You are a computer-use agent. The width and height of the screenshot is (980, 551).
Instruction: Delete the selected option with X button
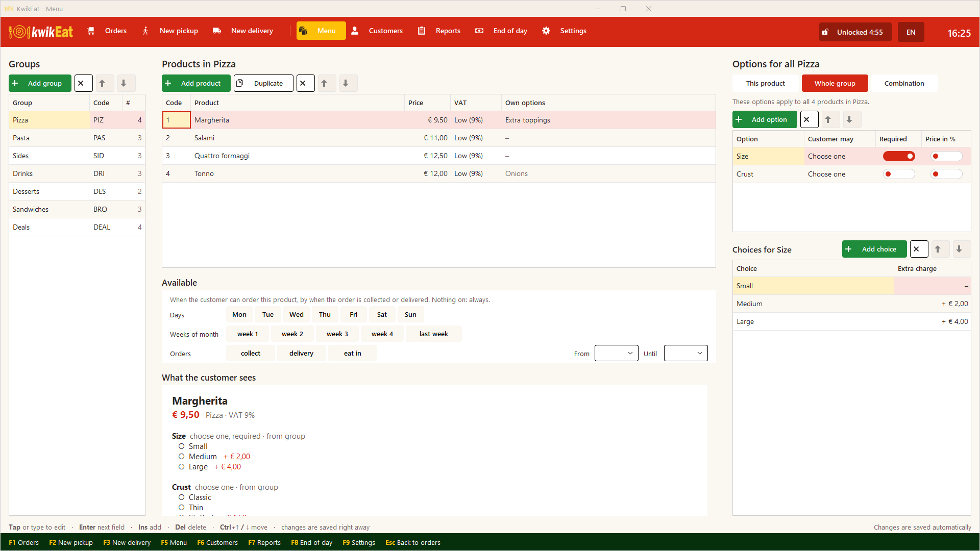point(809,119)
